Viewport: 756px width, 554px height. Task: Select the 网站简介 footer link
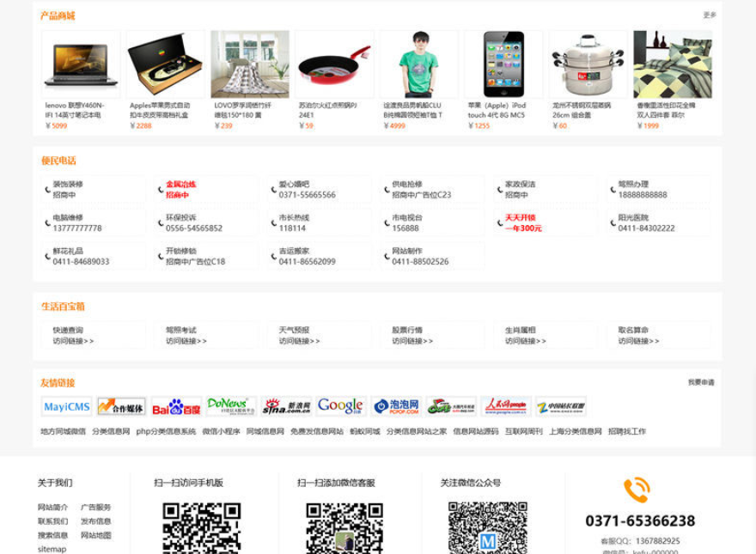[52, 508]
